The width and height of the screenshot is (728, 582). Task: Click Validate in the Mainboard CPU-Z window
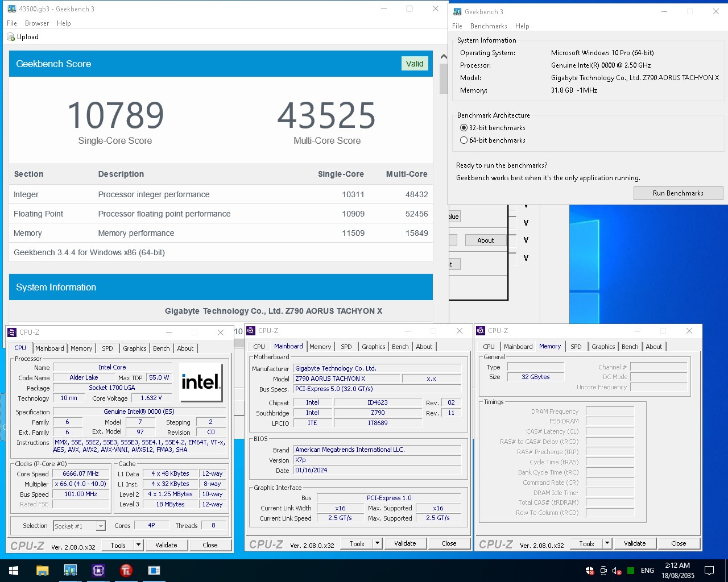405,543
